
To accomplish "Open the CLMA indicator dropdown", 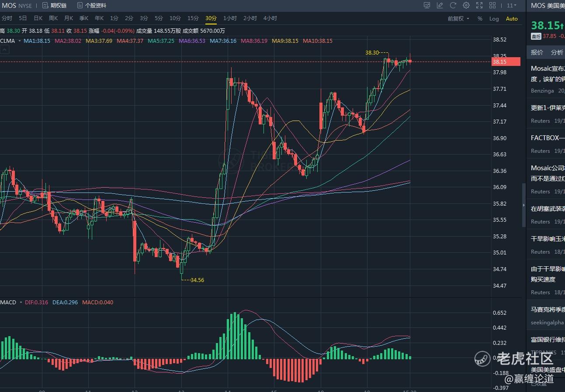I will [10, 41].
